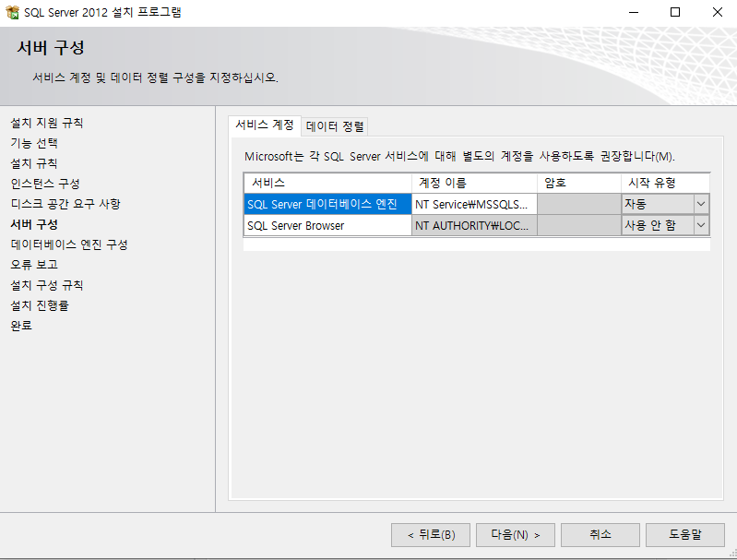Image resolution: width=737 pixels, height=560 pixels.
Task: Select the 설치 지원 규칙 step
Action: [x=46, y=123]
